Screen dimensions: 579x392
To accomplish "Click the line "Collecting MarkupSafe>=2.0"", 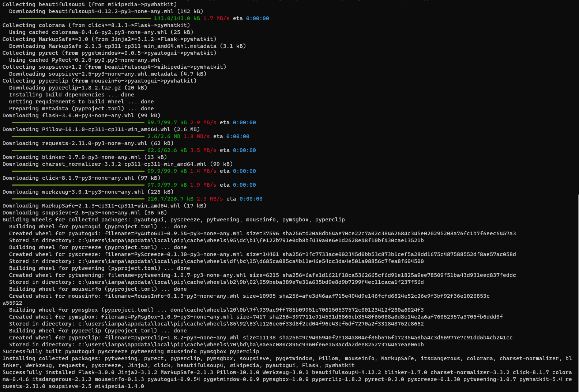I will click(x=109, y=39).
